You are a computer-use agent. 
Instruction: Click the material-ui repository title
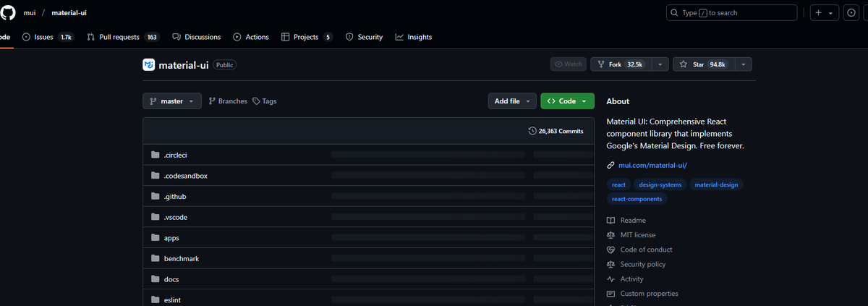pyautogui.click(x=184, y=64)
